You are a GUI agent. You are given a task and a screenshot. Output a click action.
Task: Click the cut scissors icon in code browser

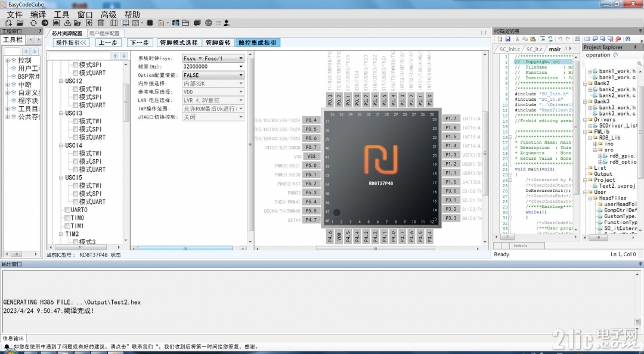tap(518, 39)
